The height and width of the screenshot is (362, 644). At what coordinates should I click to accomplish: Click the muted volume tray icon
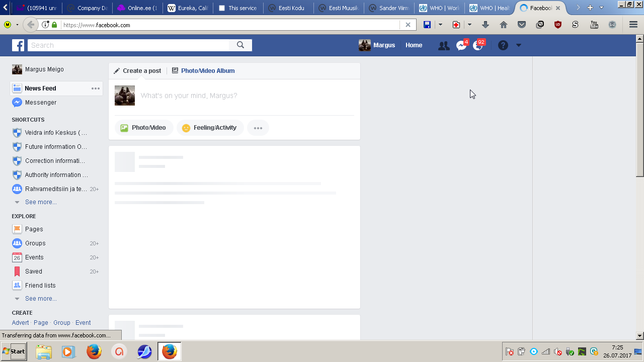pos(557,352)
